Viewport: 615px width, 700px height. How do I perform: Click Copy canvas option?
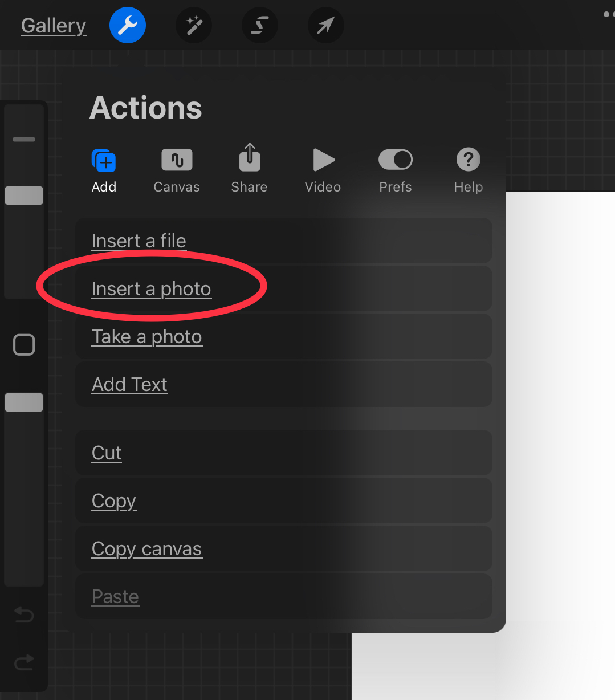[147, 548]
